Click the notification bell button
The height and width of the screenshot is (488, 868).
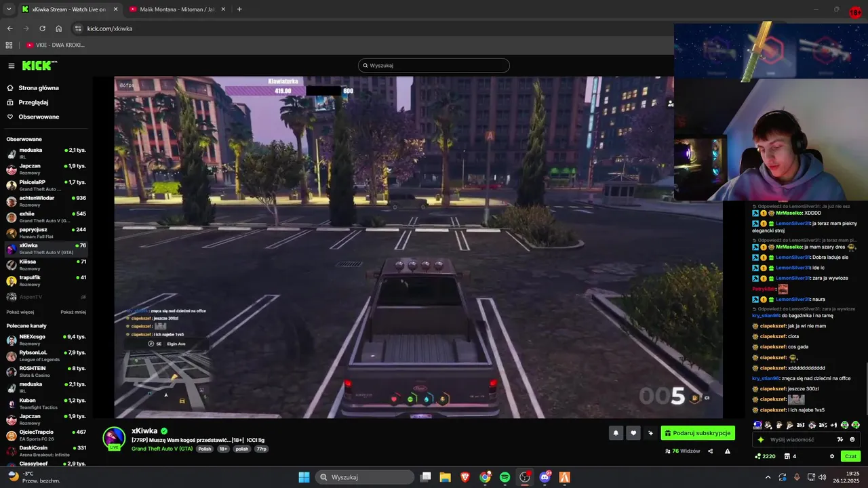tap(616, 433)
